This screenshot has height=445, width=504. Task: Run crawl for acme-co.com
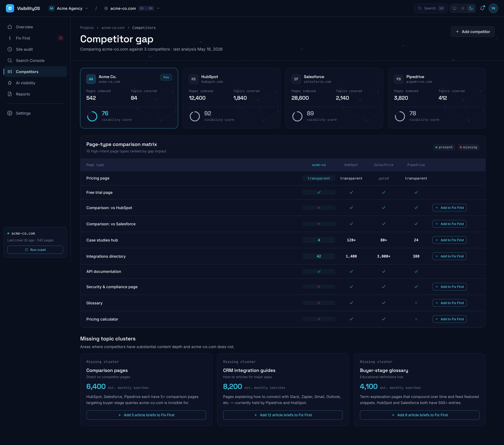click(x=35, y=250)
